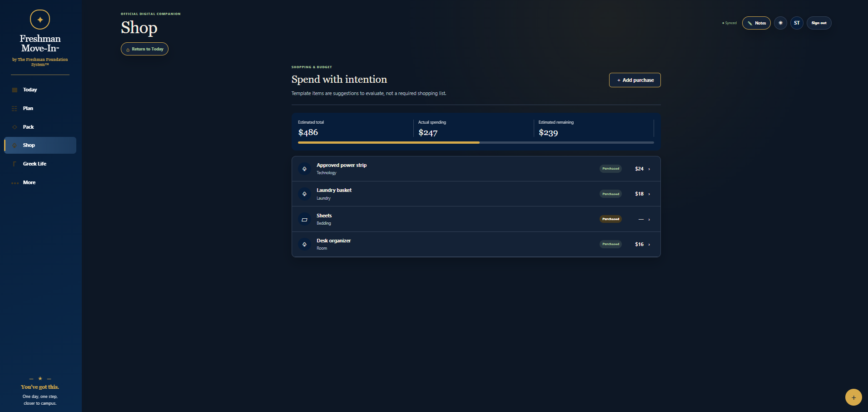Viewport: 868px width, 412px height.
Task: Open the ST user avatar
Action: (797, 23)
